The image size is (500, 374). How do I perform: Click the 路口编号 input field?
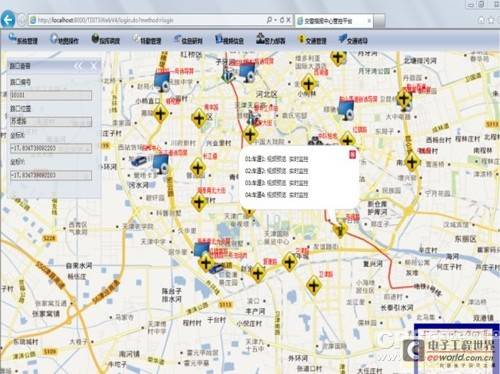click(51, 95)
